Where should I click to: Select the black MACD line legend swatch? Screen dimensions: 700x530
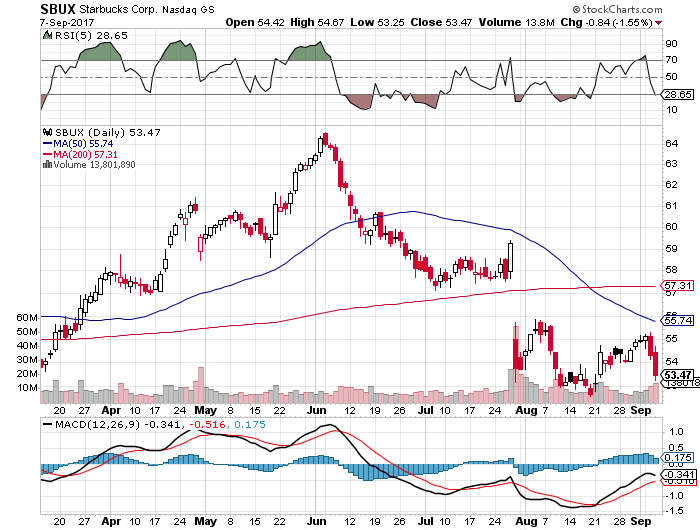pyautogui.click(x=47, y=424)
